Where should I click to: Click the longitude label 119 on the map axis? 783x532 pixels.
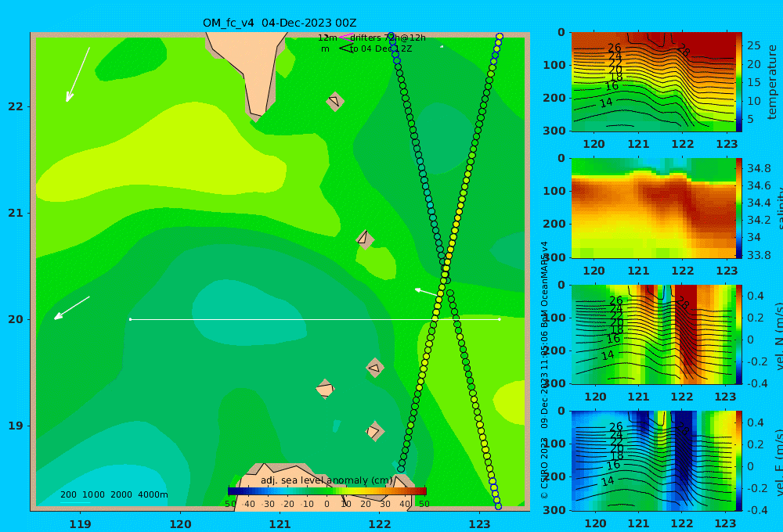(80, 524)
